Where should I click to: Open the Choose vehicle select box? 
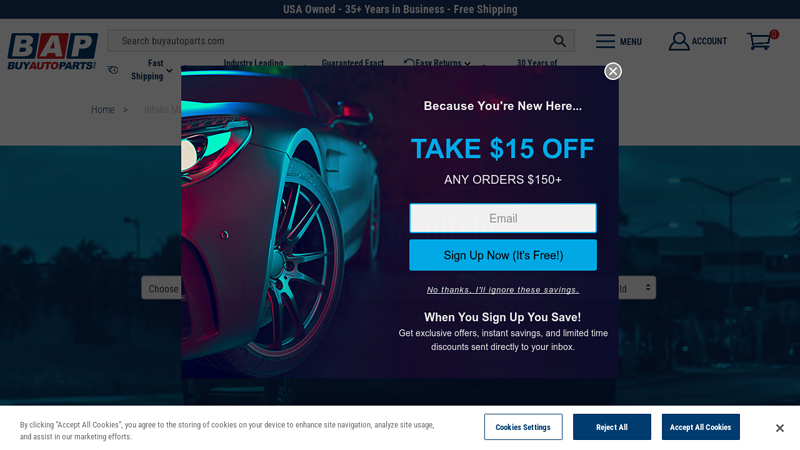[161, 288]
